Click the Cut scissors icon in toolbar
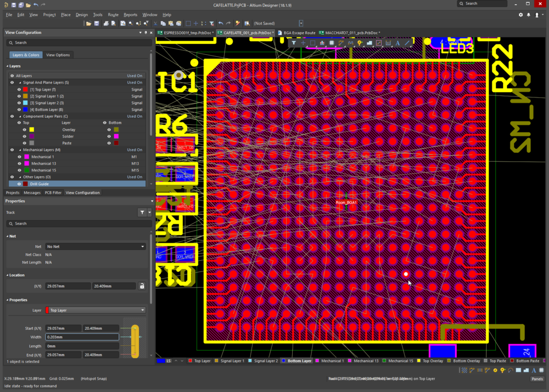The image size is (549, 392). point(155,24)
